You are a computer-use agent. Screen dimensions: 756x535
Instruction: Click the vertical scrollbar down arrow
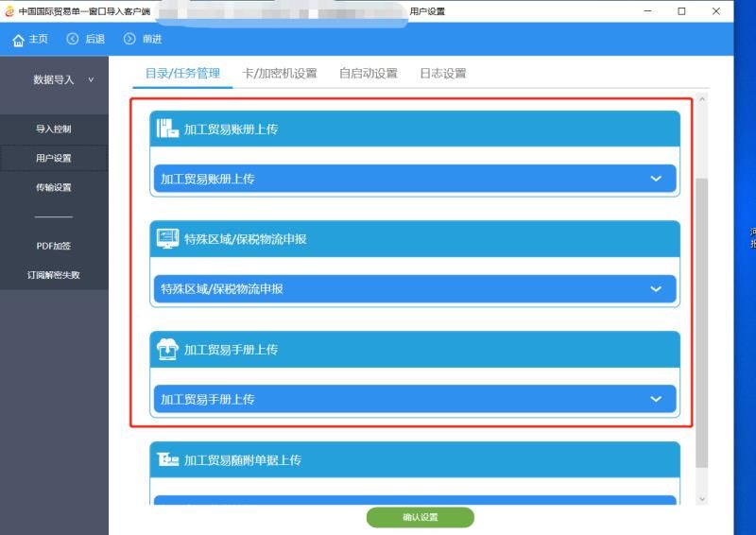701,498
